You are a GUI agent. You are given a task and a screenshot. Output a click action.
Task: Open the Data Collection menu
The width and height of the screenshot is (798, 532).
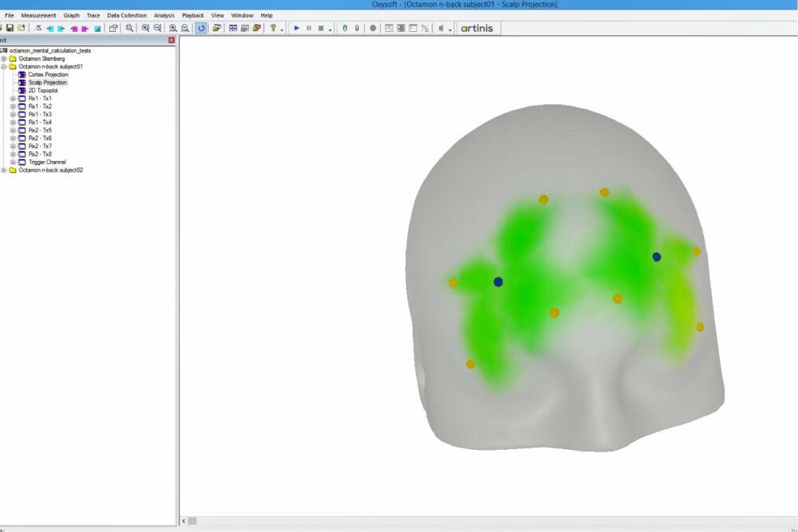coord(127,15)
